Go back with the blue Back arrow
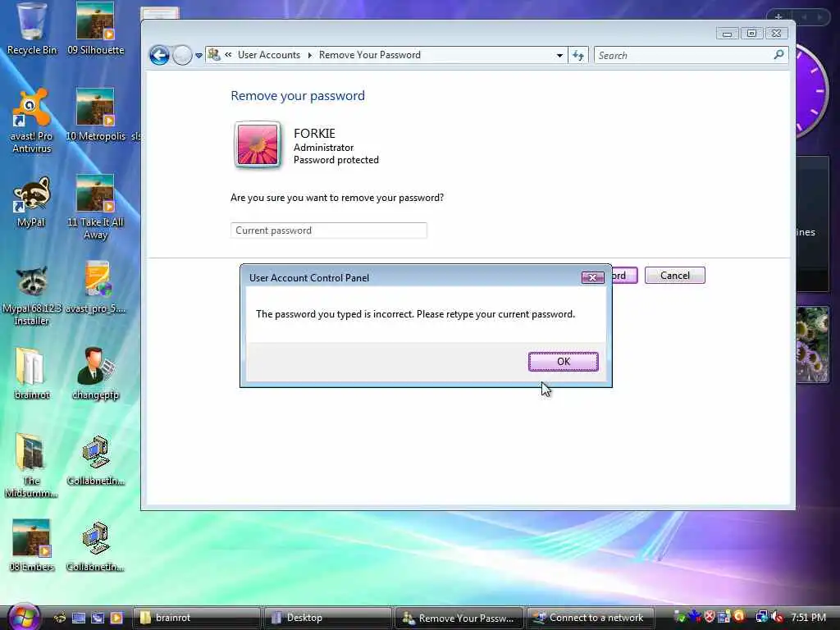 click(x=160, y=55)
